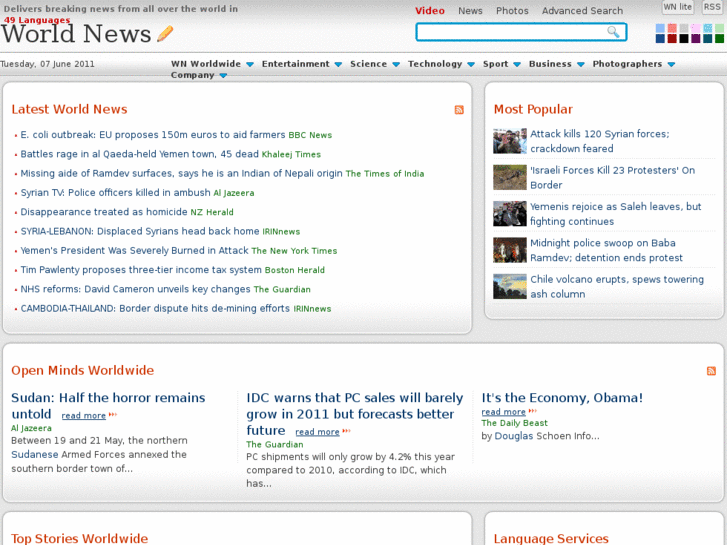Switch to the Photos search tab

512,11
